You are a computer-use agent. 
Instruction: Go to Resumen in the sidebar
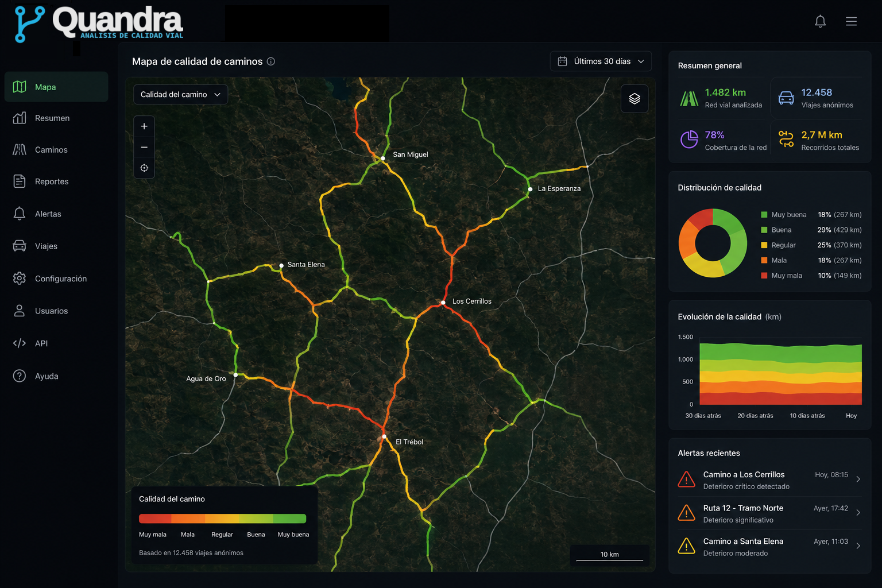tap(56, 118)
